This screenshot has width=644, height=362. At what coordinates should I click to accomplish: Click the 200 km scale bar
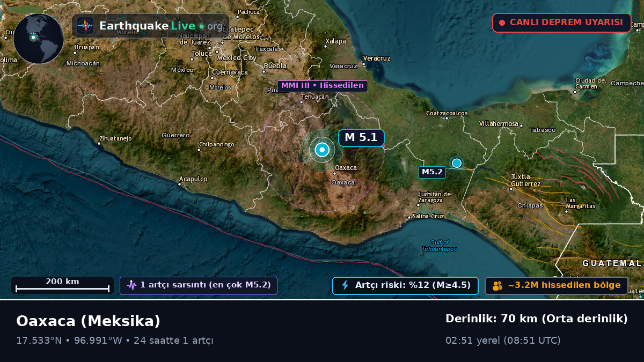(62, 285)
